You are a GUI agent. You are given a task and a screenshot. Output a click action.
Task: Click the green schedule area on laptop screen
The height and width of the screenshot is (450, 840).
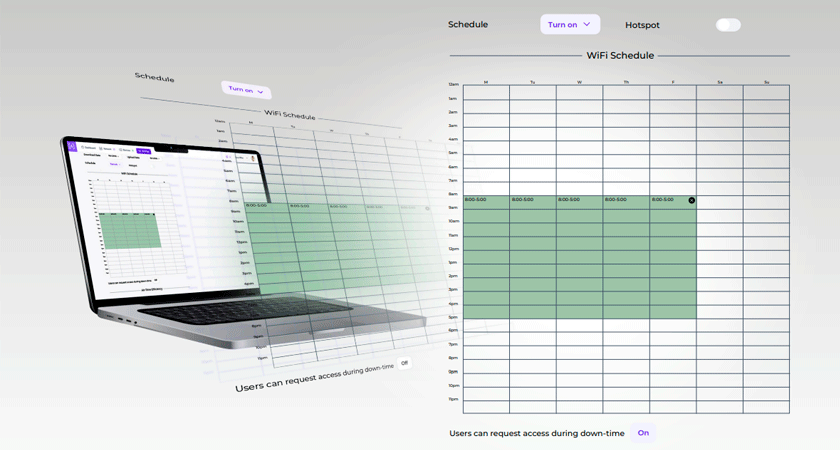pos(131,228)
